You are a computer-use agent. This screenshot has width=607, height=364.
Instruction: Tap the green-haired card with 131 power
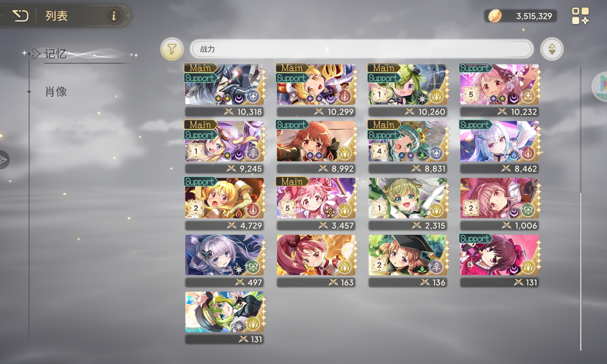pos(224,318)
